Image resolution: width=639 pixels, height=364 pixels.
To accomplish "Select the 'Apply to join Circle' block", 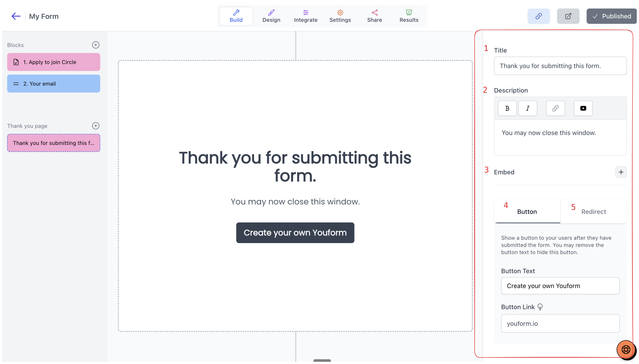I will coord(54,62).
